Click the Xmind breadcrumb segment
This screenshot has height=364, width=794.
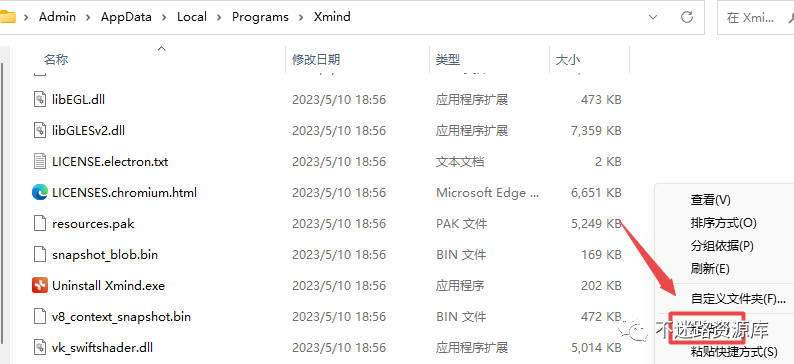(332, 17)
